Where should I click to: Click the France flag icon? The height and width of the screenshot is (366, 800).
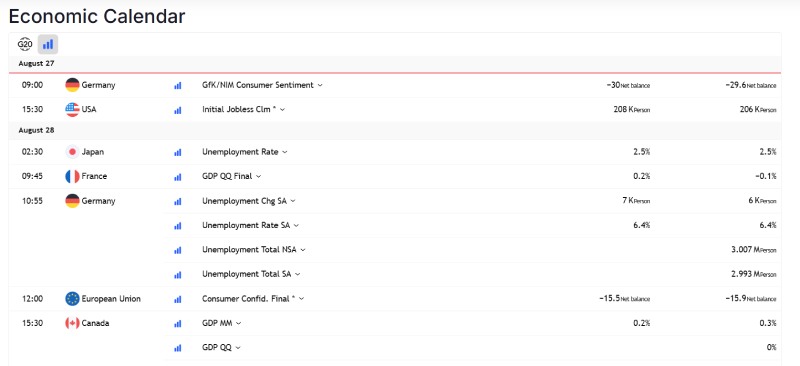(x=72, y=176)
